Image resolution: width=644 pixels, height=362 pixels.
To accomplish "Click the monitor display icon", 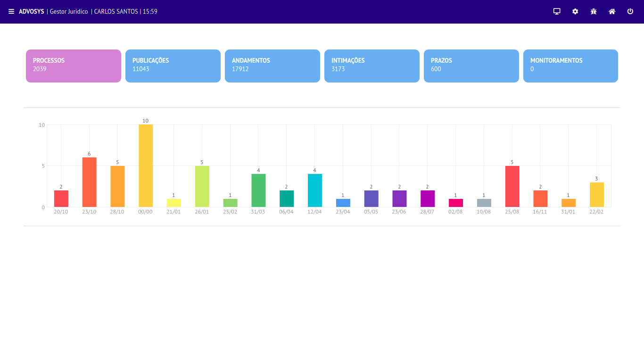I will click(x=557, y=11).
